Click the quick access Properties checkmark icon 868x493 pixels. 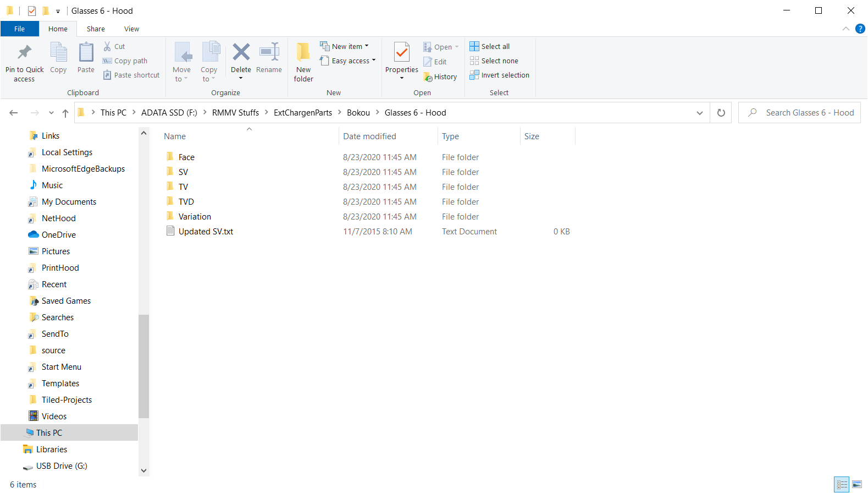tap(32, 11)
